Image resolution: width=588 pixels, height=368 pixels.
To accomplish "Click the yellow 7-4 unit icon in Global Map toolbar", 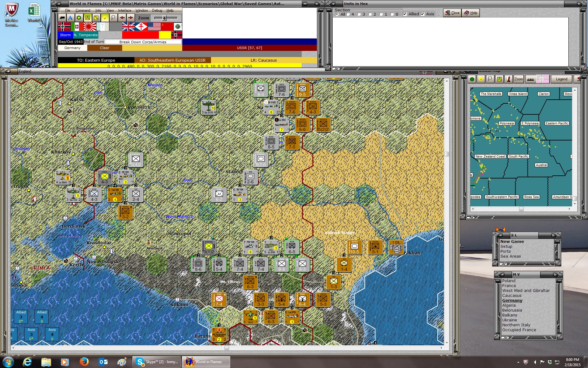I will (x=499, y=79).
